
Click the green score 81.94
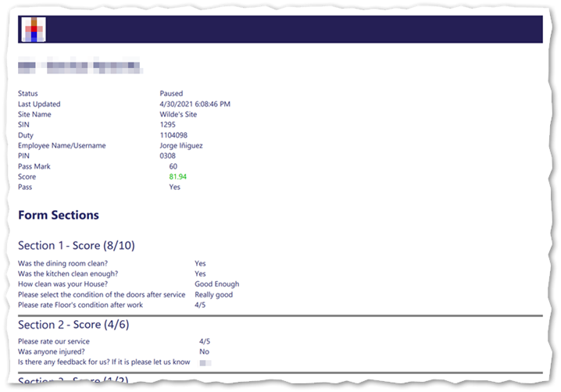(x=178, y=177)
